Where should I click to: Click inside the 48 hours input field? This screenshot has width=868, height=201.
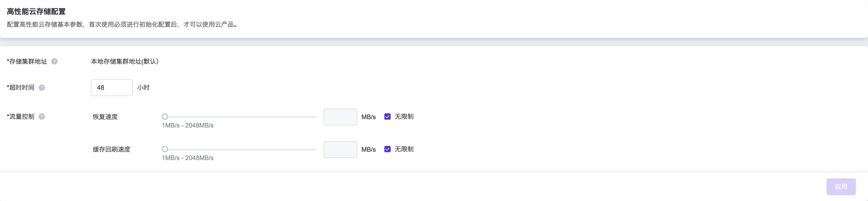point(112,88)
